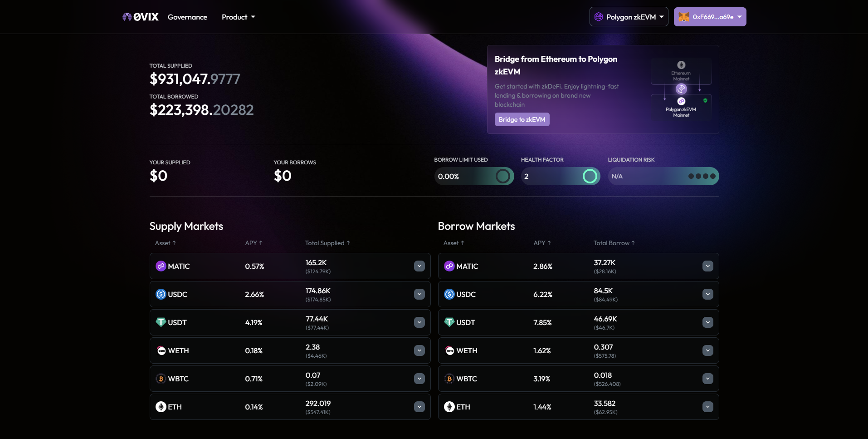The height and width of the screenshot is (439, 868).
Task: Click the 0.00% borrow limit used value
Action: [x=449, y=176]
